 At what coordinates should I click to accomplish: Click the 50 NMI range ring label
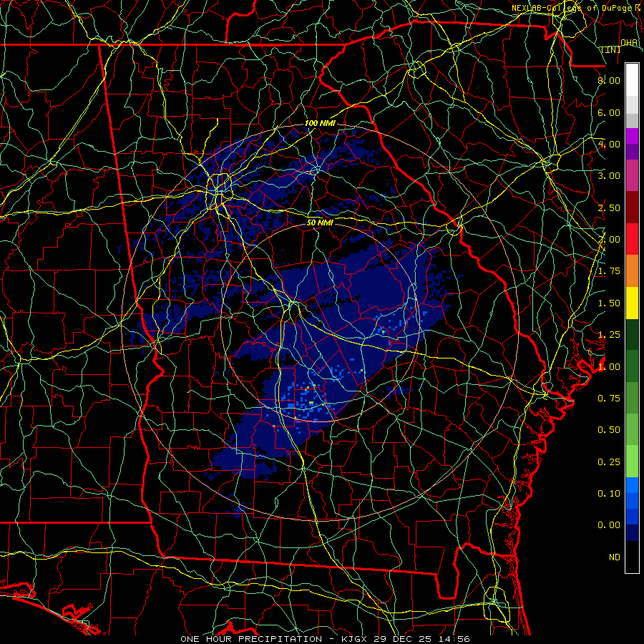pos(320,223)
